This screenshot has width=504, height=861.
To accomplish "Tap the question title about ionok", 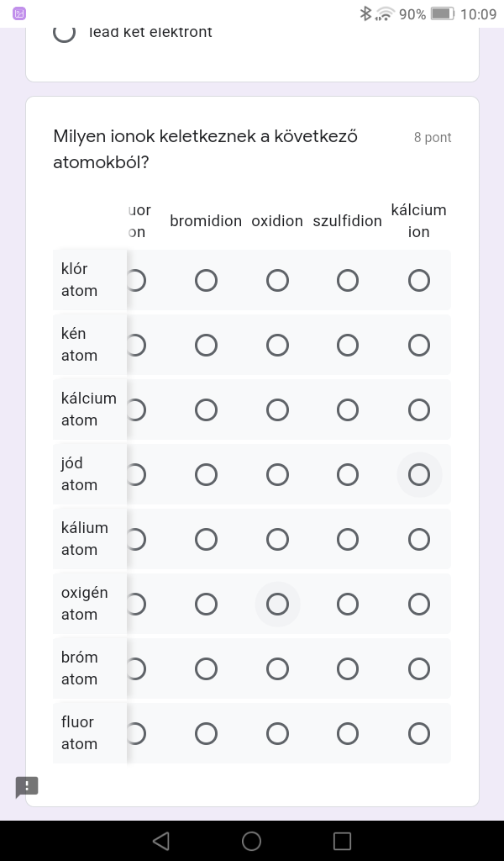I will pos(206,149).
